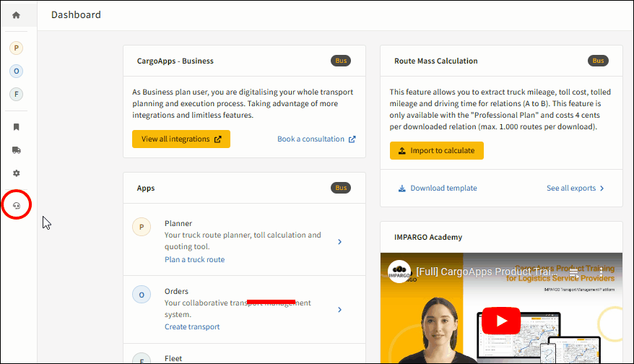Click the Bus badge on CargoApps card
This screenshot has width=634, height=364.
[x=341, y=61]
